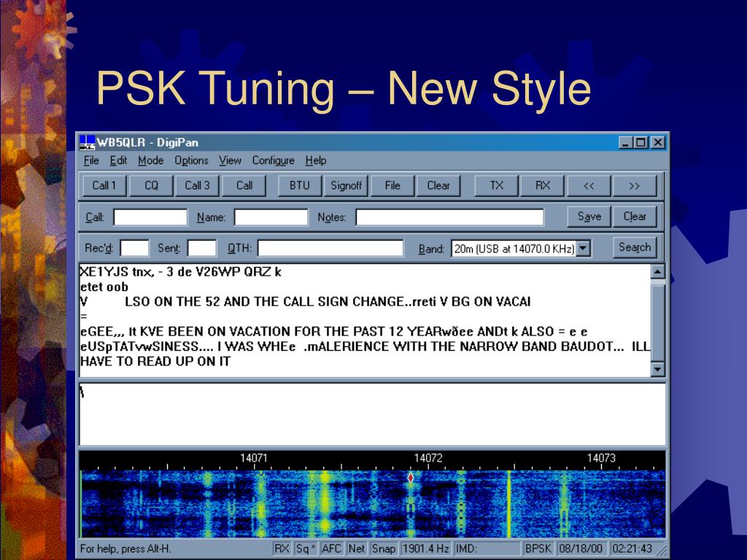Save the log entry
Image resolution: width=747 pixels, height=560 pixels.
(x=589, y=217)
